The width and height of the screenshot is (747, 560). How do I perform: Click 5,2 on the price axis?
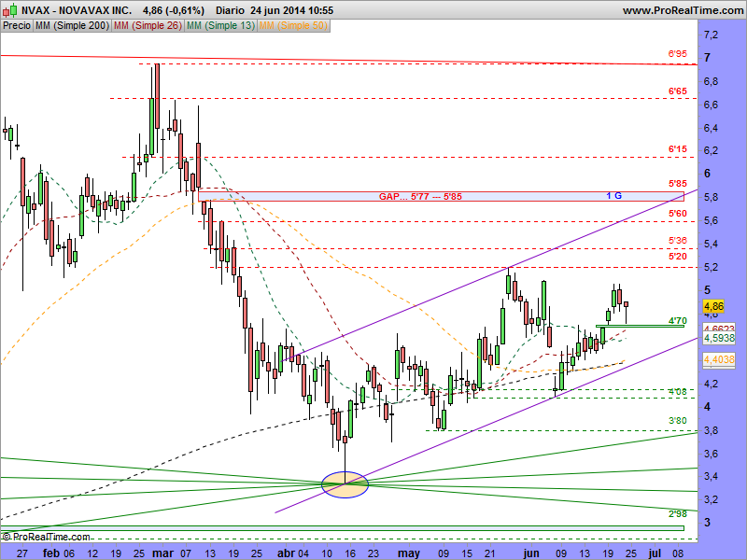(711, 267)
